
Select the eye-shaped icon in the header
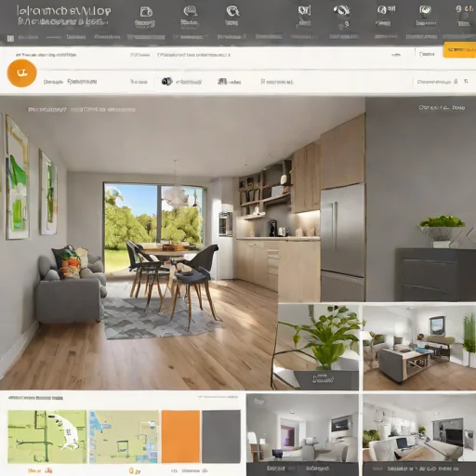pyautogui.click(x=342, y=11)
